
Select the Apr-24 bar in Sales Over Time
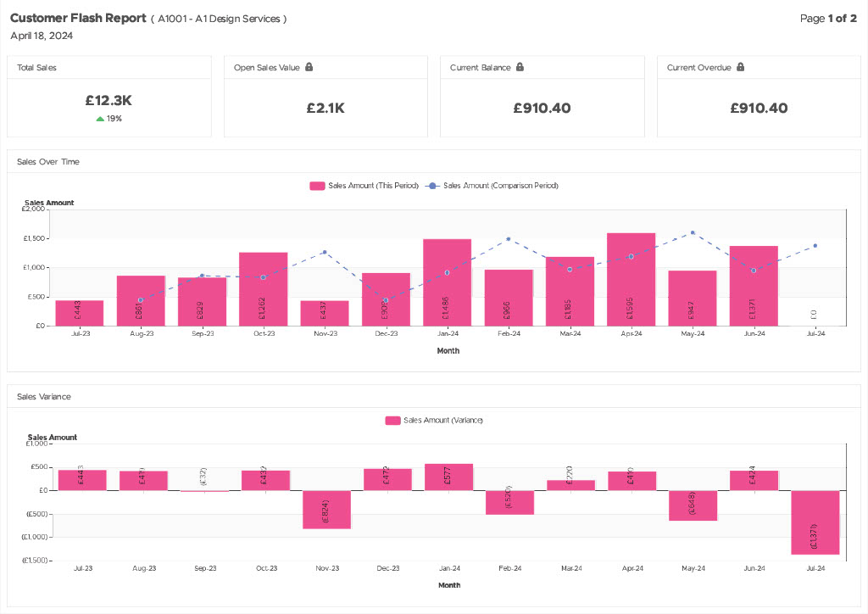click(631, 280)
